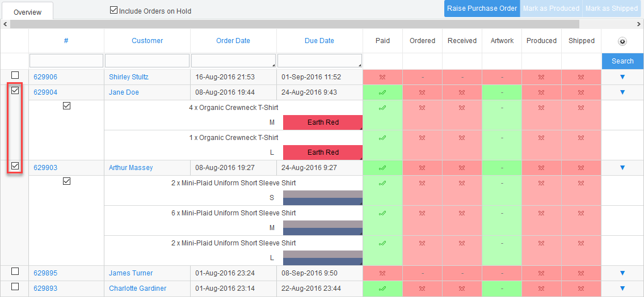Viewport: 644px width, 297px height.
Task: Click Produced cross icon for order 629904
Action: point(541,92)
